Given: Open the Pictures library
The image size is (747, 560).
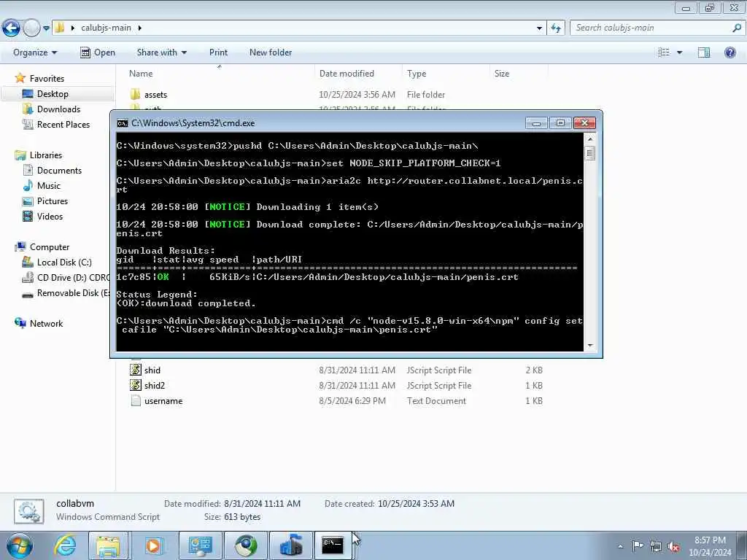Looking at the screenshot, I should click(53, 201).
